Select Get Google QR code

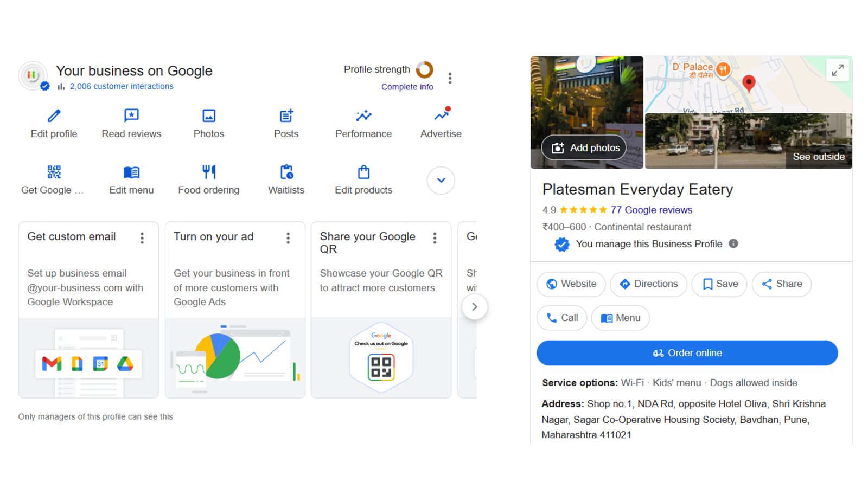[53, 172]
